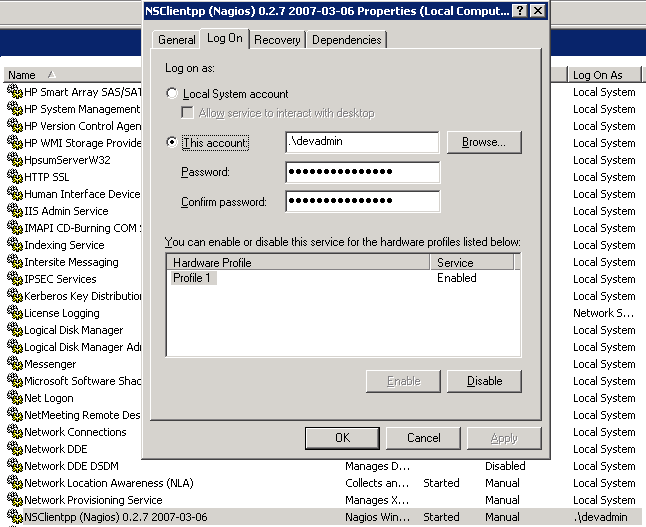The height and width of the screenshot is (527, 646).
Task: Open the Recovery tab
Action: click(277, 40)
